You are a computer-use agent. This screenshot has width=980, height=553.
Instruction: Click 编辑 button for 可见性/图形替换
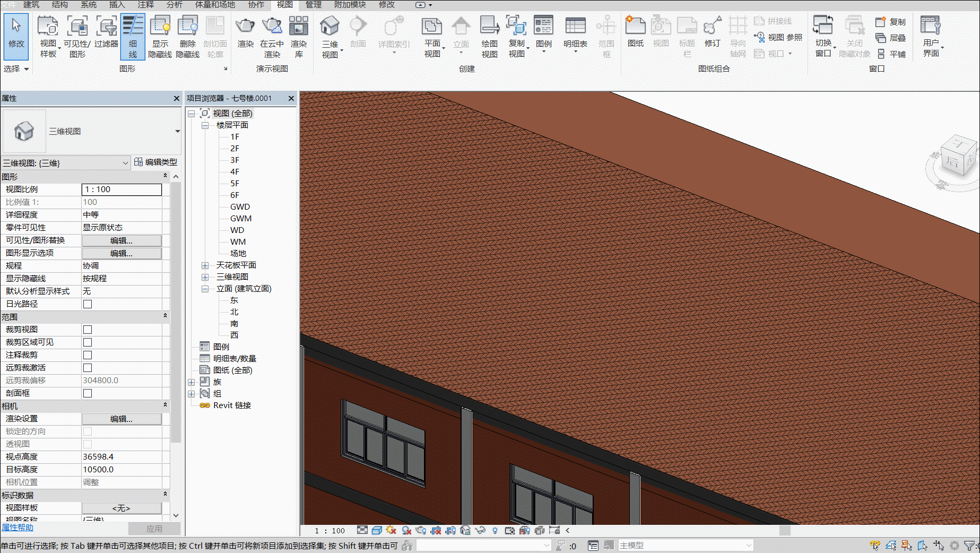(x=122, y=240)
